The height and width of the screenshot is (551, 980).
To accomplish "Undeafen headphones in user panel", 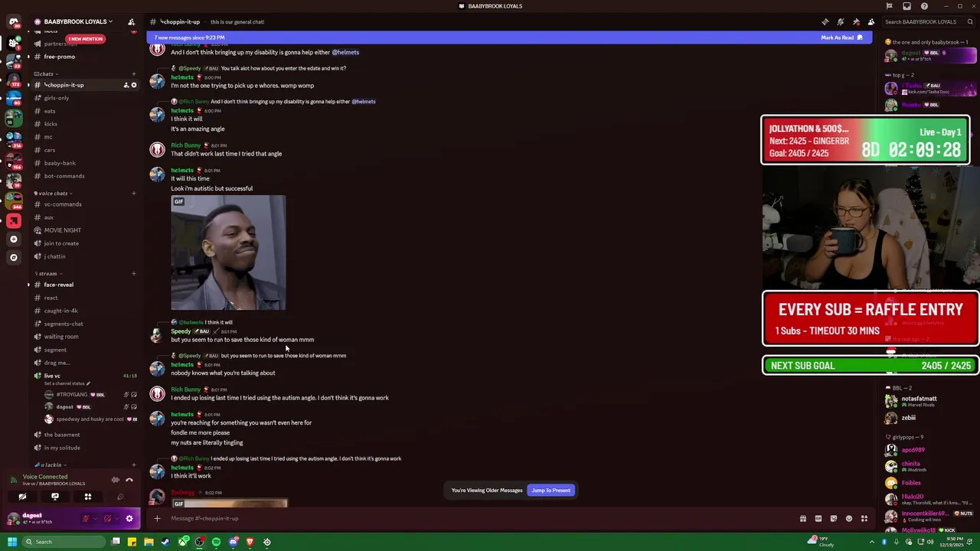I will [x=107, y=519].
